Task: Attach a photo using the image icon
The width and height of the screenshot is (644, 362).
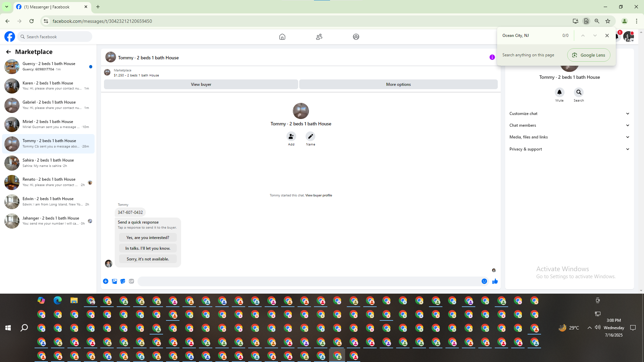Action: point(114,281)
